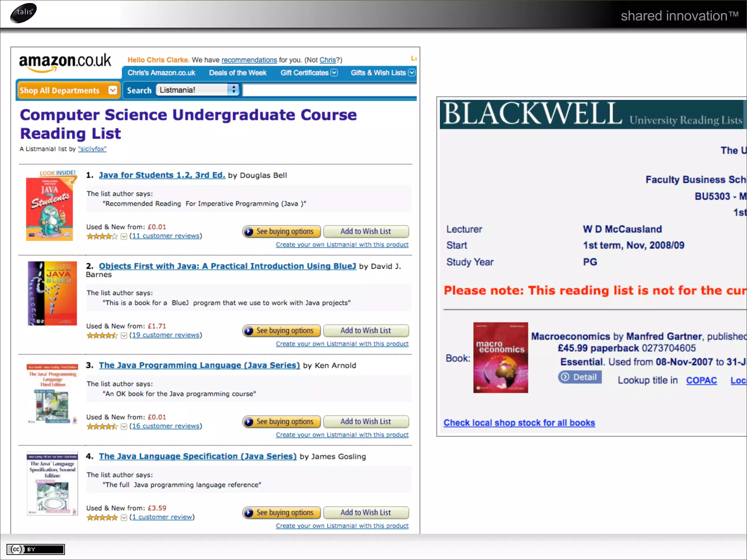See buying options for Java for Students
747x560 pixels.
coord(282,232)
